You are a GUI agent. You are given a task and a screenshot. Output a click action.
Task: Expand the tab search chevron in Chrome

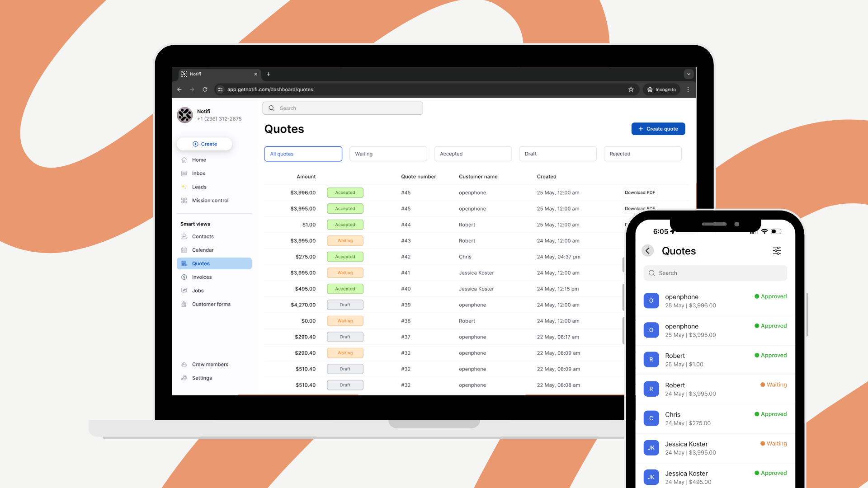[x=689, y=74]
